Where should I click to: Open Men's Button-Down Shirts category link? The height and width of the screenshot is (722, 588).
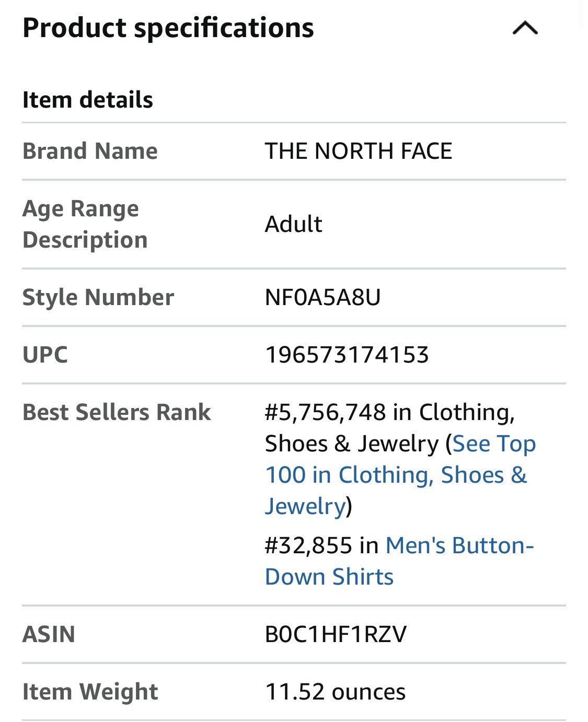(399, 561)
